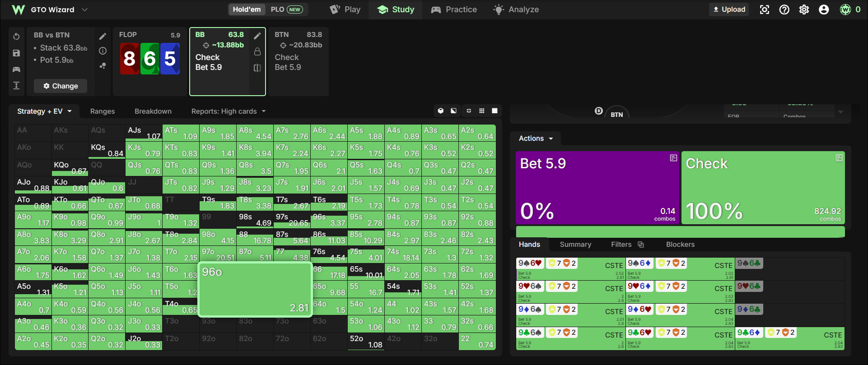Image resolution: width=868 pixels, height=365 pixels.
Task: Toggle the lock icon in BB card
Action: [257, 51]
